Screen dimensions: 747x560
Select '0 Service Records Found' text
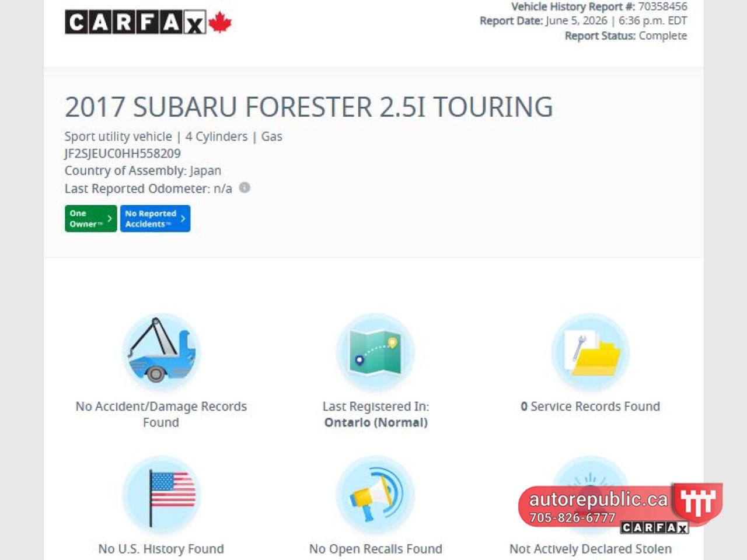pos(591,407)
